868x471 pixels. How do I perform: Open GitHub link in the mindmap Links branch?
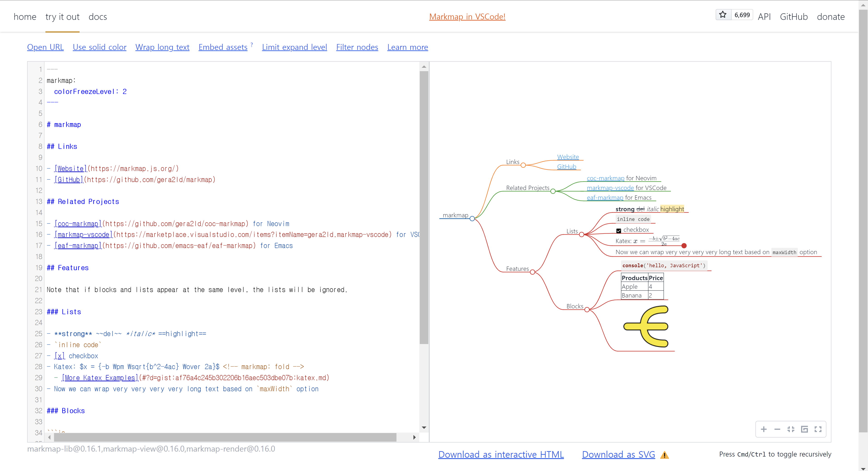tap(566, 167)
